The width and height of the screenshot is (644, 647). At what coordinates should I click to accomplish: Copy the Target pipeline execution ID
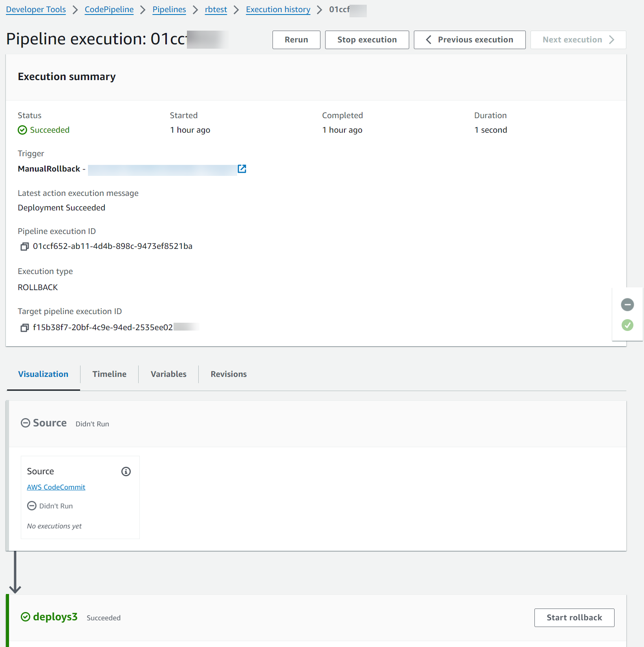tap(24, 327)
